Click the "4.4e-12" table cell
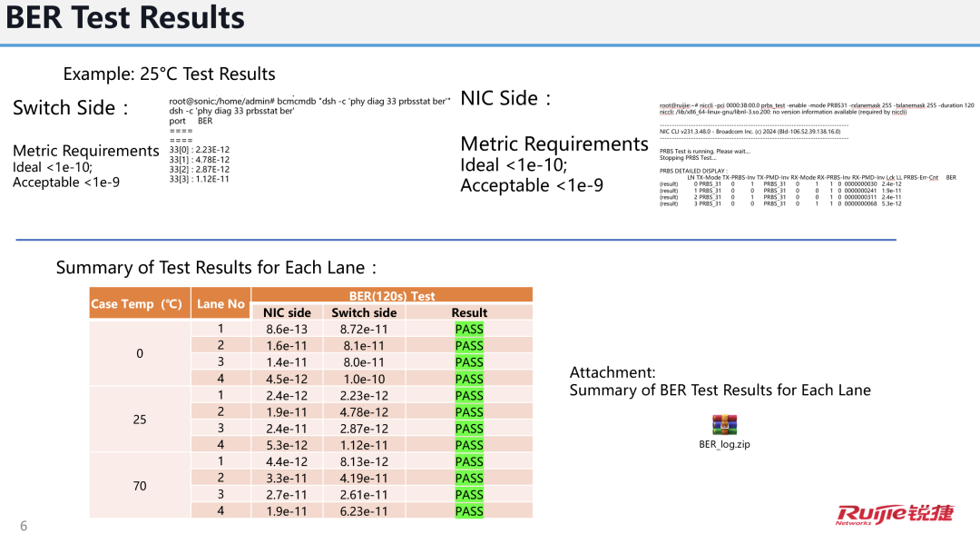The width and height of the screenshot is (980, 534). tap(287, 461)
